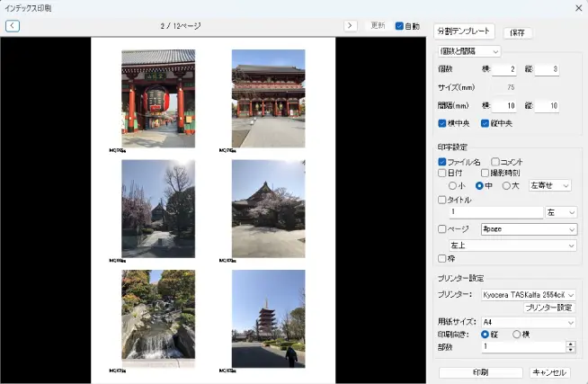The width and height of the screenshot is (588, 384).
Task: Click the 個数 横 count field
Action: point(504,69)
